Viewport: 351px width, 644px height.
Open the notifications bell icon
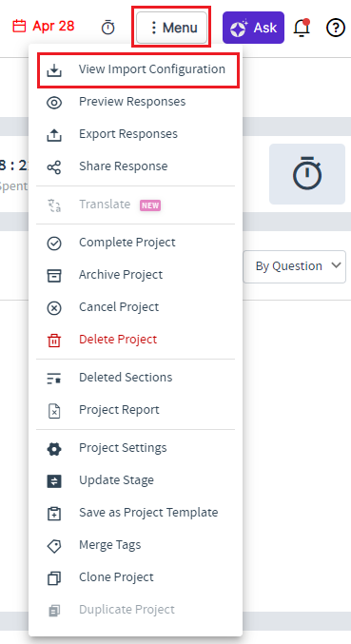point(302,28)
